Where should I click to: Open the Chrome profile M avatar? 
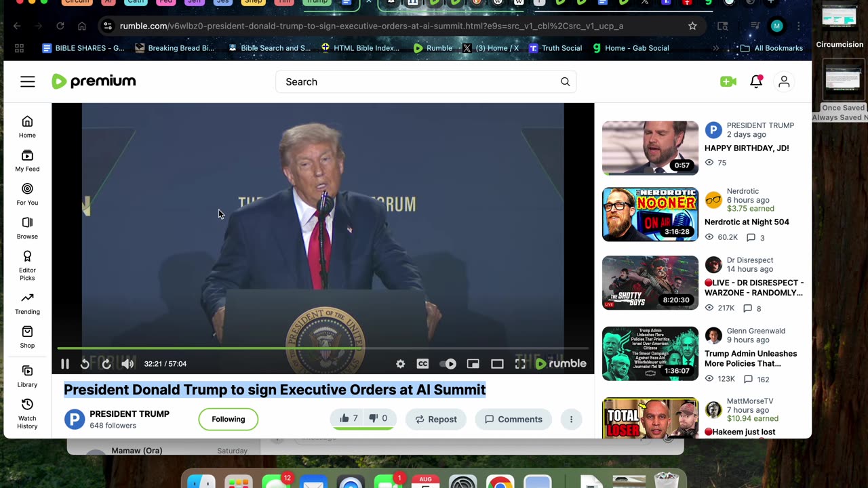click(x=777, y=26)
